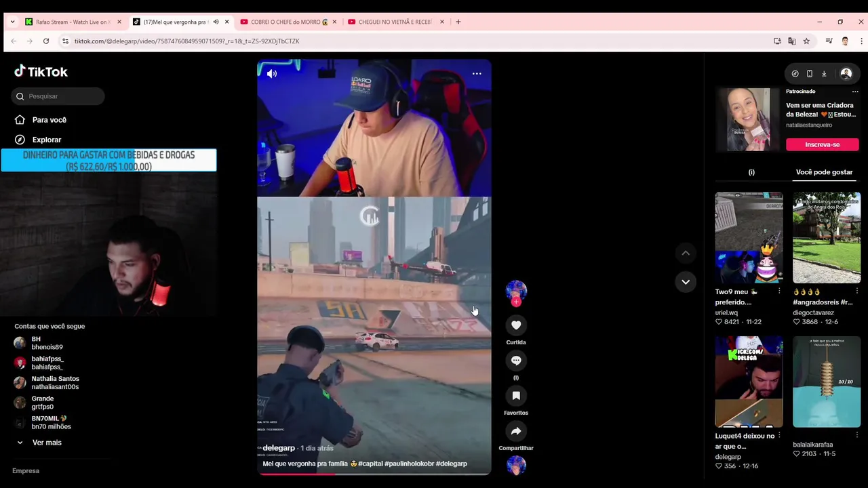
Task: Go to previous video up arrow
Action: [x=686, y=253]
